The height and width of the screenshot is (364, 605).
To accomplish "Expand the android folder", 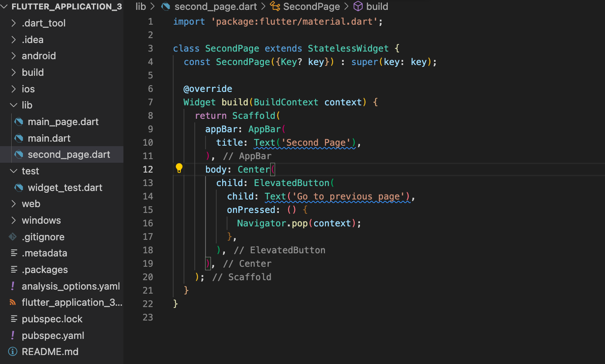I will click(x=13, y=56).
